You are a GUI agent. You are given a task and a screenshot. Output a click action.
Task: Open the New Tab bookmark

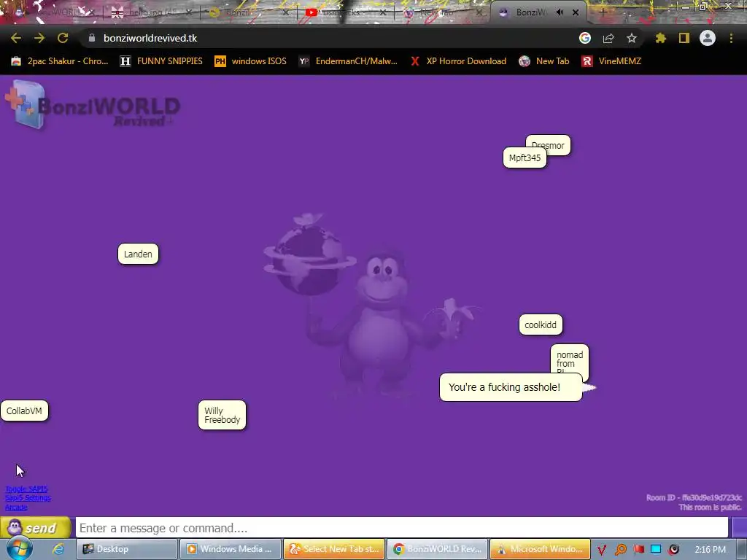click(544, 61)
